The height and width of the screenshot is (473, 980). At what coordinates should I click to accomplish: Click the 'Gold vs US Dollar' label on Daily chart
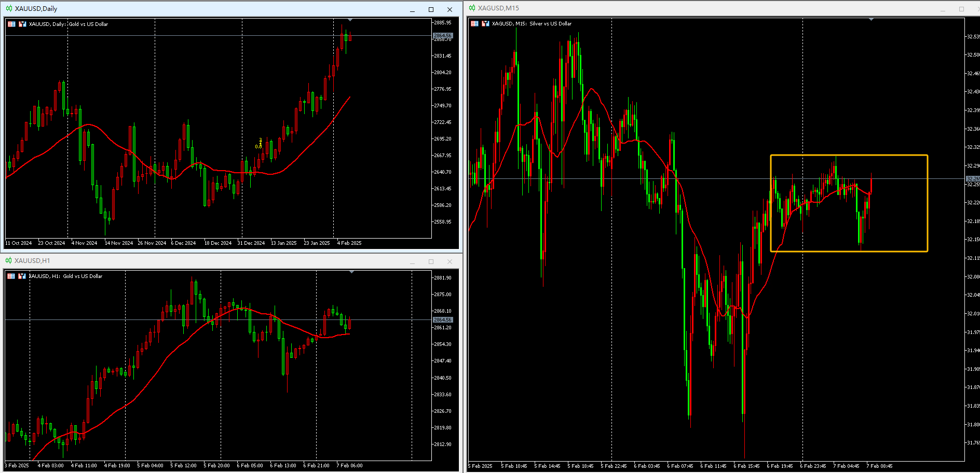click(x=88, y=24)
